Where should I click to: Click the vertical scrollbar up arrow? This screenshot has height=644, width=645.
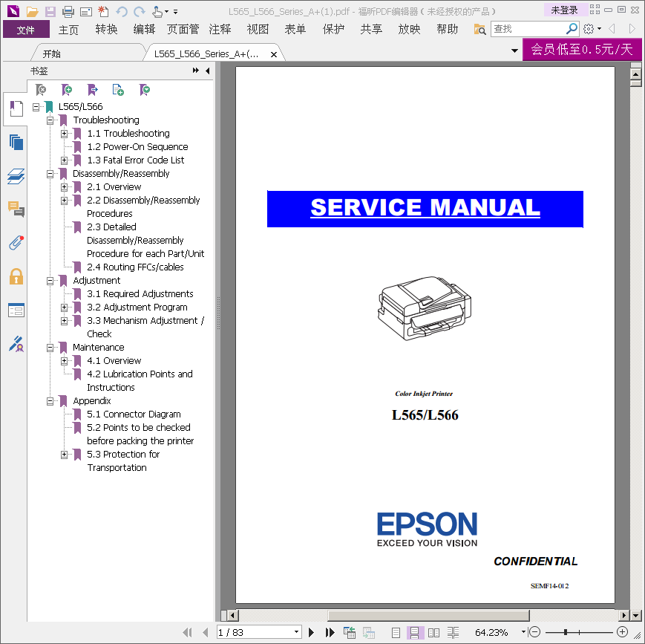(x=635, y=74)
